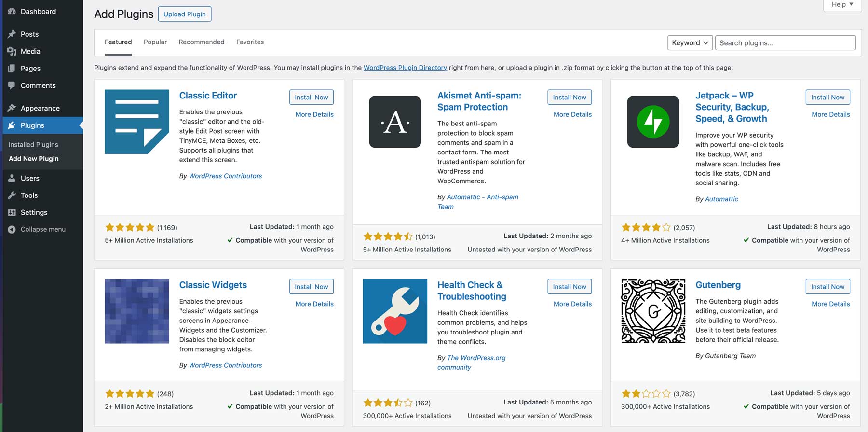Install the Jetpack plugin now
The width and height of the screenshot is (868, 432).
[827, 97]
